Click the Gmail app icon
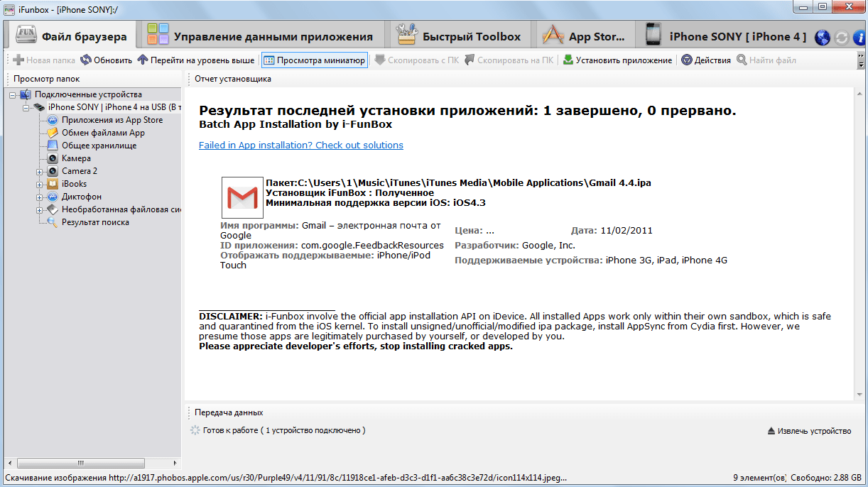The height and width of the screenshot is (487, 868). point(242,197)
